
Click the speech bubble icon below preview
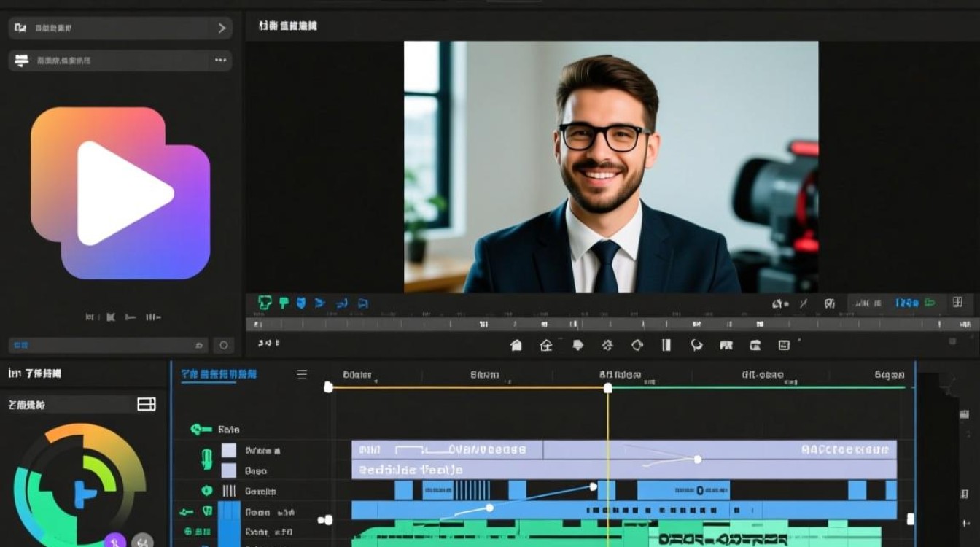tap(696, 345)
